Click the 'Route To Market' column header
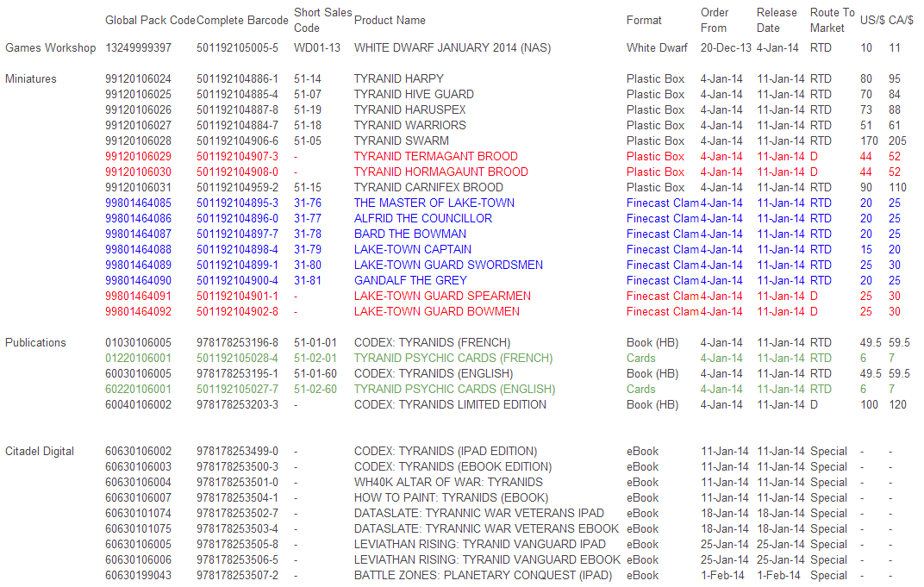Image resolution: width=924 pixels, height=587 pixels. (832, 20)
